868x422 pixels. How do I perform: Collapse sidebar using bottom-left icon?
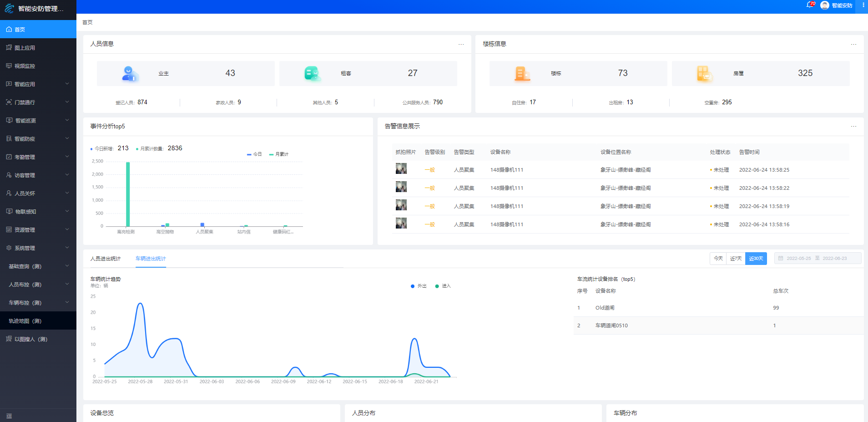pyautogui.click(x=9, y=416)
